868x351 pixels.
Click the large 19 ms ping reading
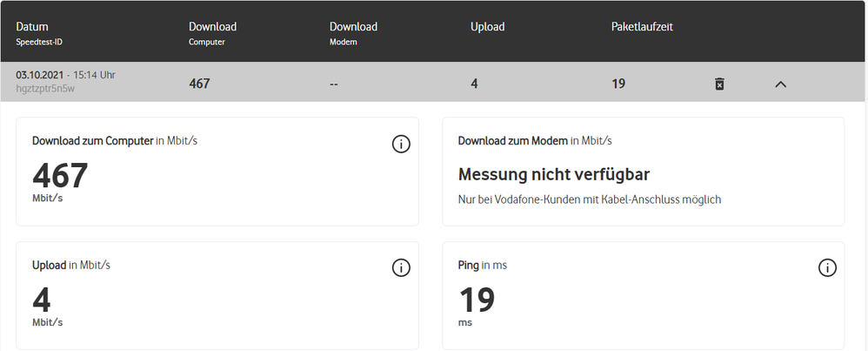tap(477, 300)
